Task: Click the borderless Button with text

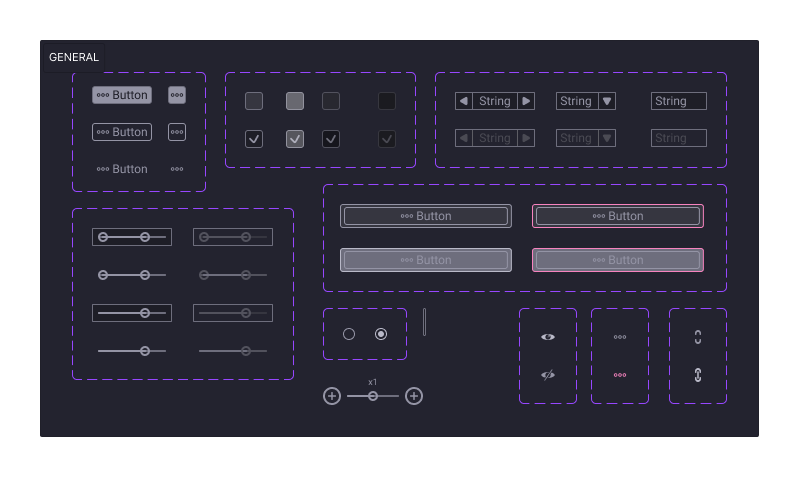Action: (122, 169)
